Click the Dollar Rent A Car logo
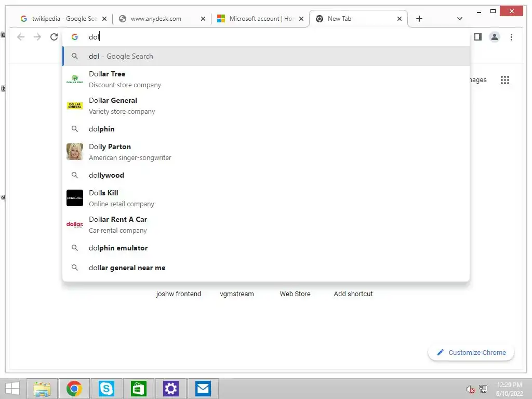532x399 pixels. click(x=75, y=224)
